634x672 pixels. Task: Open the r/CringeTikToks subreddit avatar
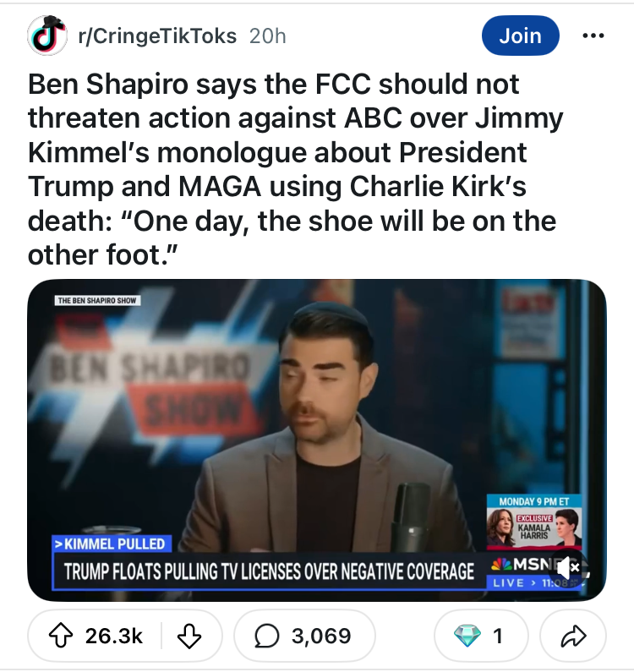(x=46, y=36)
